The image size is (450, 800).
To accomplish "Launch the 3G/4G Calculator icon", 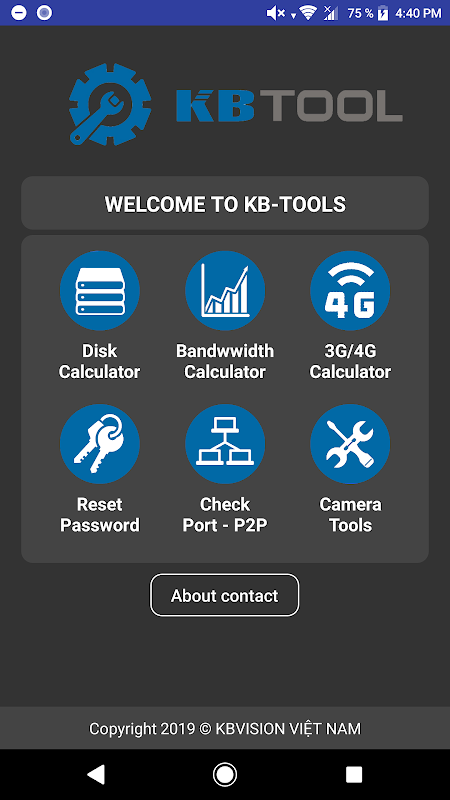I will click(x=350, y=290).
